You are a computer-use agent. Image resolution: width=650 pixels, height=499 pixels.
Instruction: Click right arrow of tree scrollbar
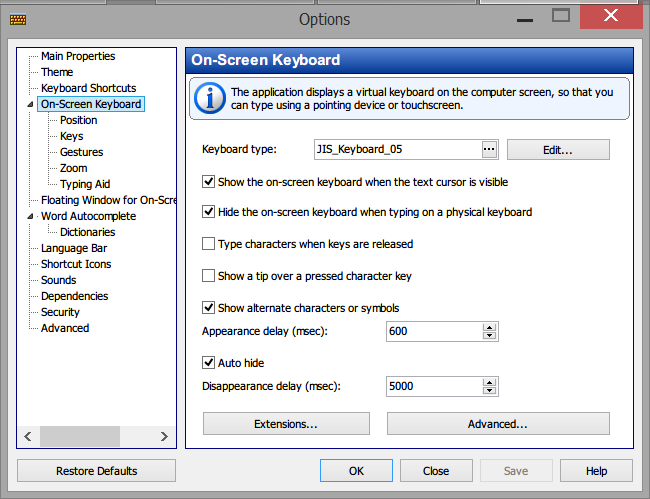click(164, 436)
